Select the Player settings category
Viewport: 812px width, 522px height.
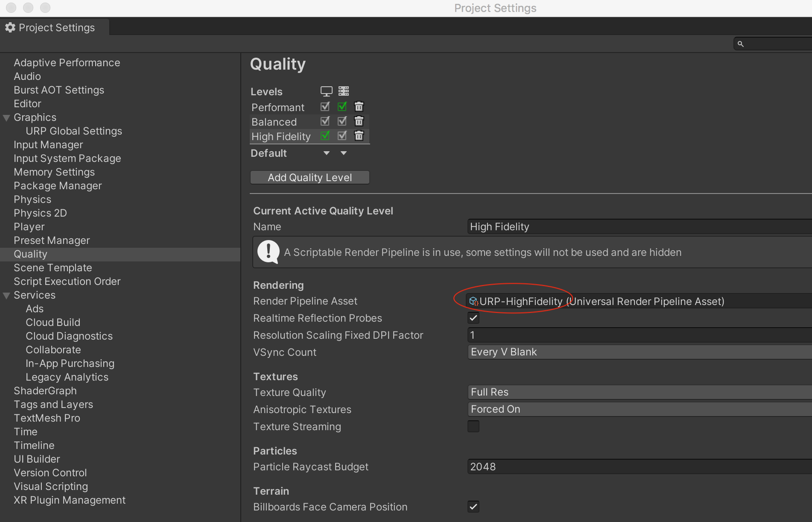pos(29,227)
